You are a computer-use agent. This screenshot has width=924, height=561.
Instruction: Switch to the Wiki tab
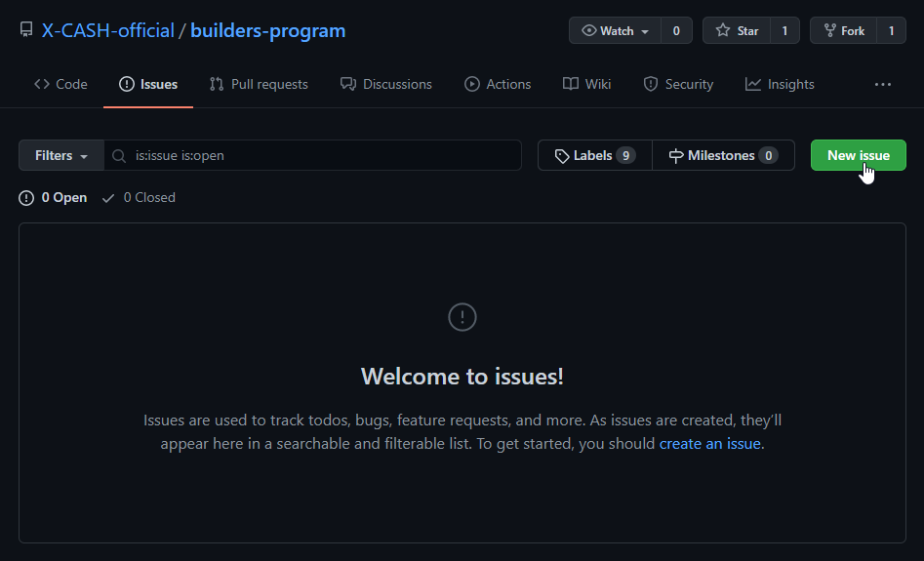coord(587,84)
